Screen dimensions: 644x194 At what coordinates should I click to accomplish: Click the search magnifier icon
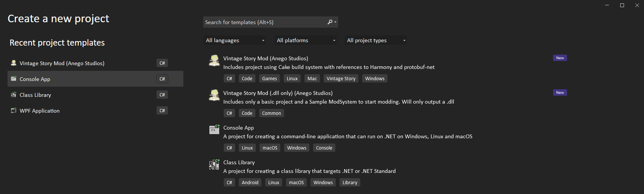pos(330,22)
